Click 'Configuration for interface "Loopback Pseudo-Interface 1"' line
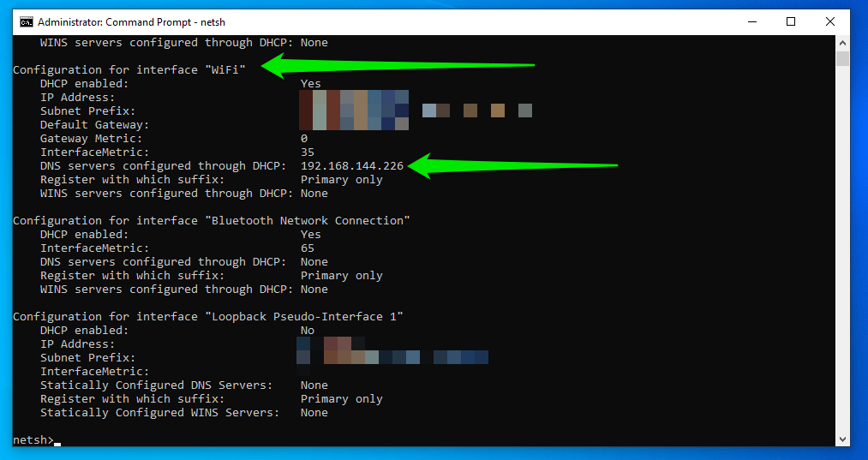The image size is (868, 460). [x=208, y=317]
